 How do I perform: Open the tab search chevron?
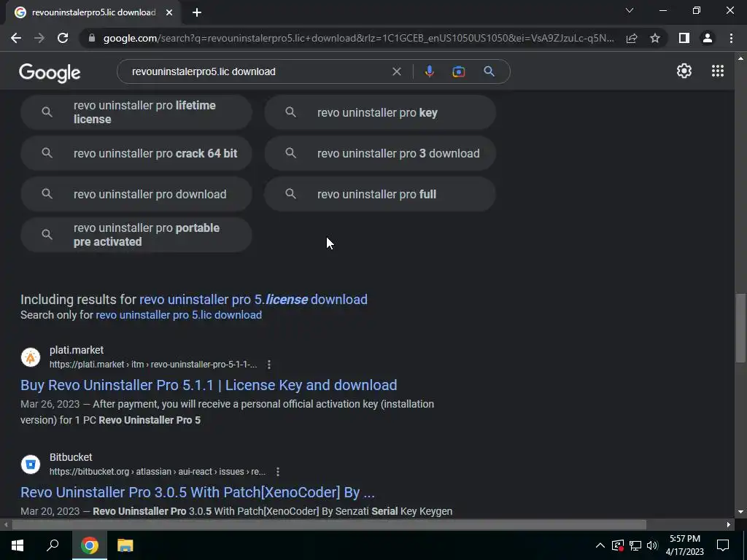pyautogui.click(x=630, y=10)
